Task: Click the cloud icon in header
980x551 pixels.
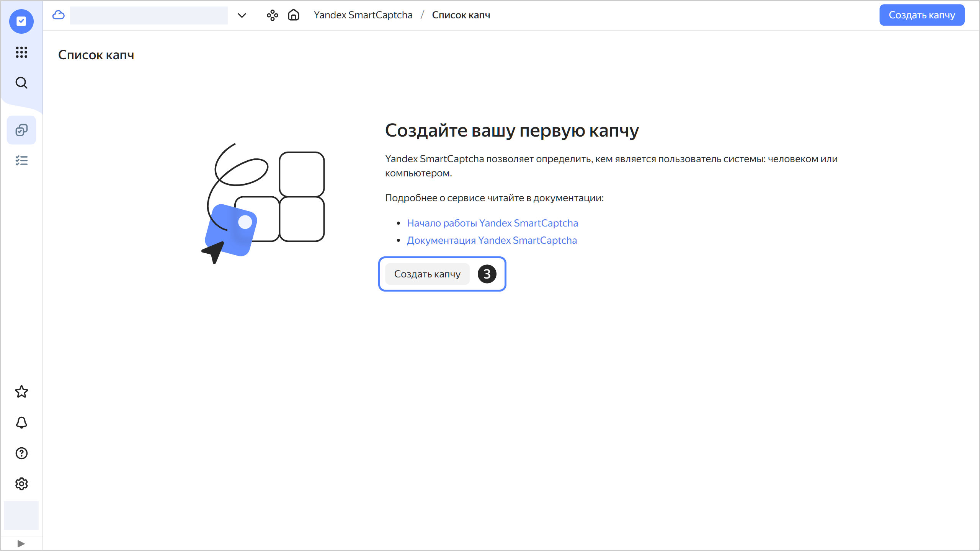Action: (x=59, y=15)
